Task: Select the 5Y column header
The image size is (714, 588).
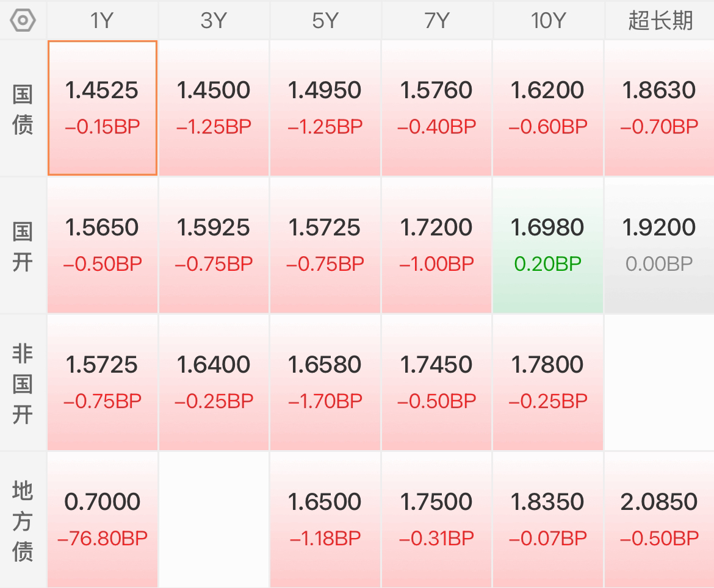Action: 325,21
